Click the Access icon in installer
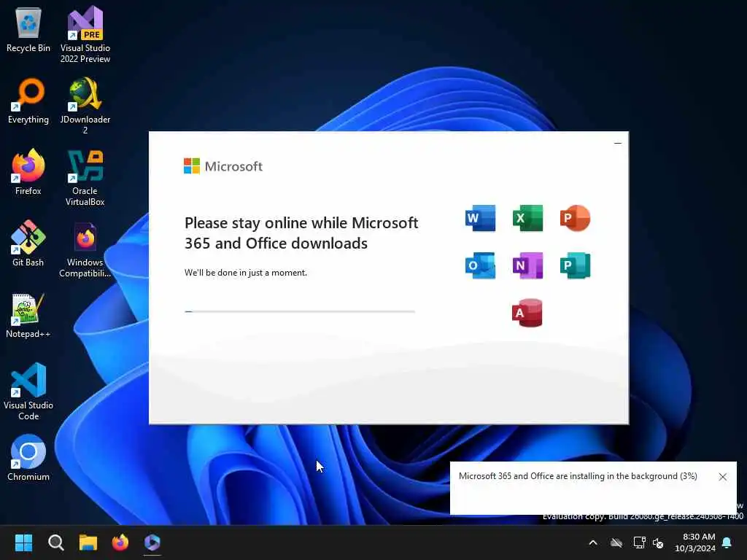Screen dimensions: 747x560 coord(527,313)
